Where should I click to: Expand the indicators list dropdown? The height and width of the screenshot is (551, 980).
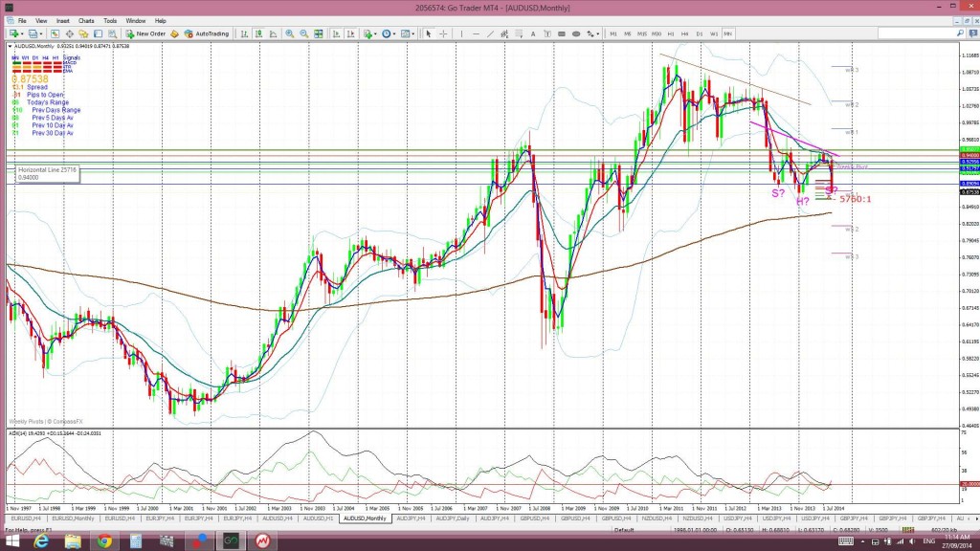(370, 33)
